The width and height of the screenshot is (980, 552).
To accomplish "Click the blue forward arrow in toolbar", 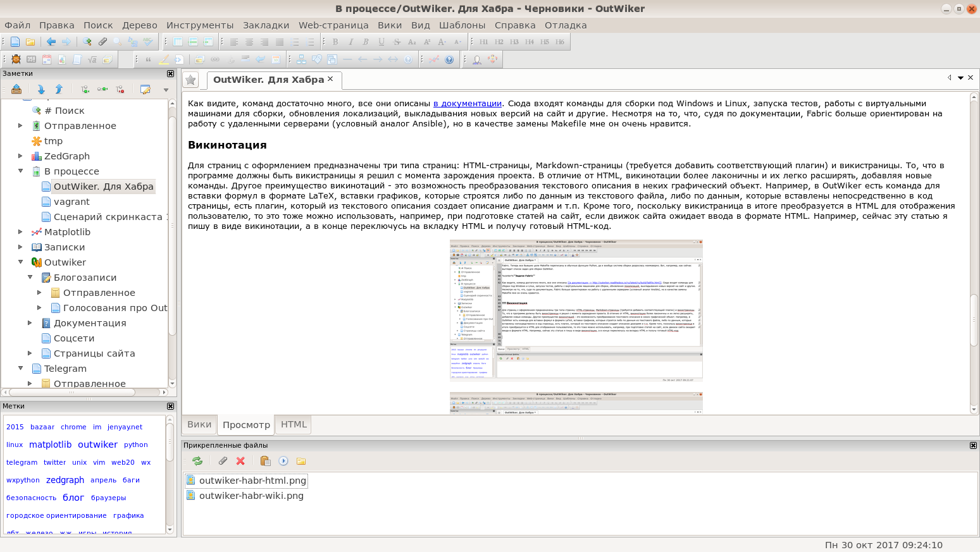I will pyautogui.click(x=66, y=42).
